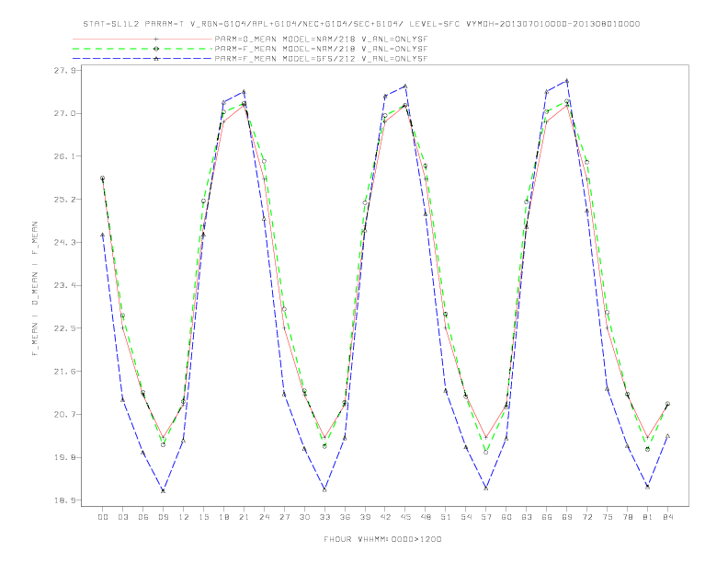728x563 pixels.
Task: Click the green NAM circle at hour 39
Action: pyautogui.click(x=365, y=202)
